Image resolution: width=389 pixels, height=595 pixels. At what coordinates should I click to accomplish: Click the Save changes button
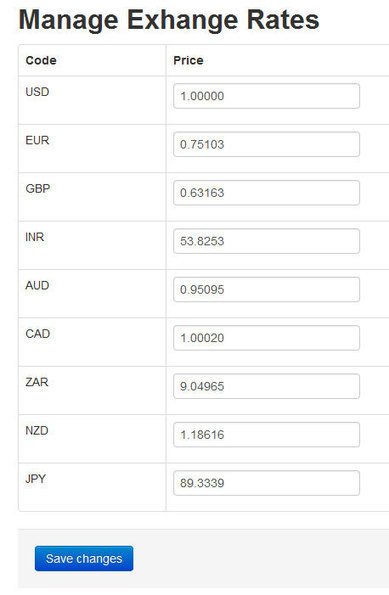[x=84, y=559]
